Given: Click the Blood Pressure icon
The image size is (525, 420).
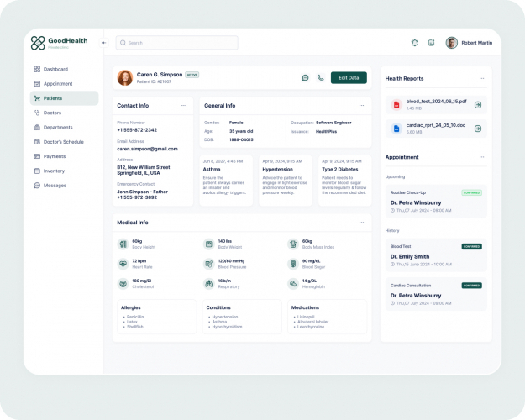Looking at the screenshot, I should tap(209, 264).
